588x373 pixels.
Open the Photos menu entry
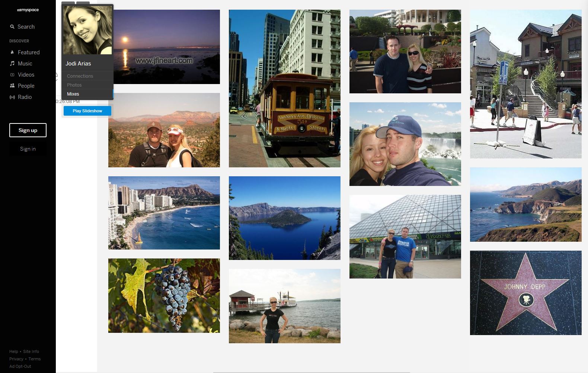(x=74, y=85)
